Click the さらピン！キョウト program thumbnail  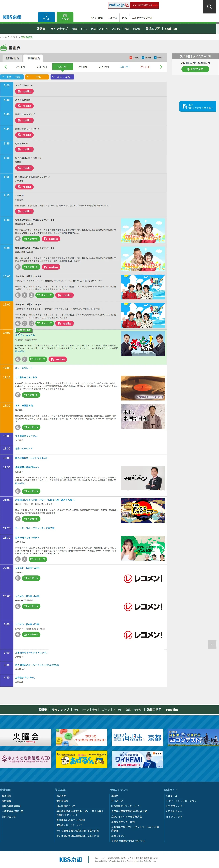[143, 344]
